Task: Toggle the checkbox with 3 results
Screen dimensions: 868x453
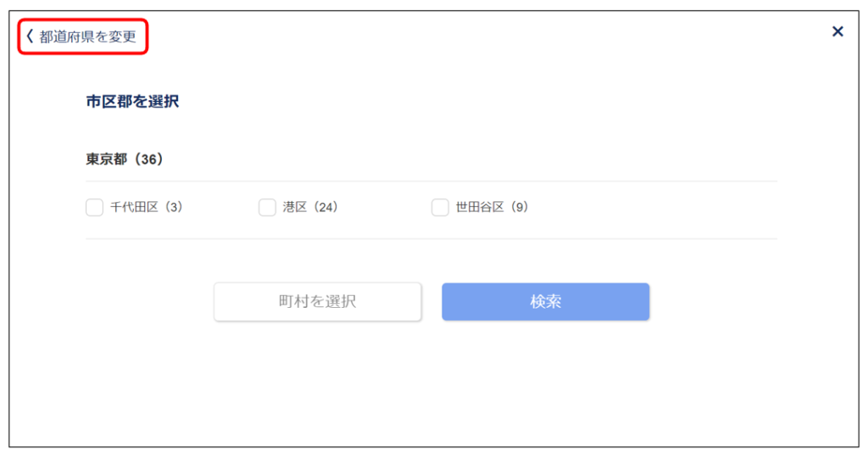Action: point(94,207)
